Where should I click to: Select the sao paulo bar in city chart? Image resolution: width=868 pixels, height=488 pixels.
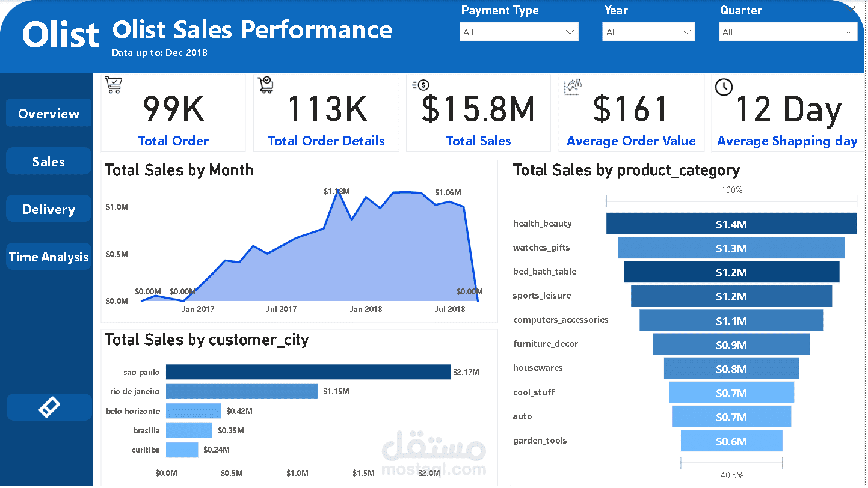click(308, 372)
